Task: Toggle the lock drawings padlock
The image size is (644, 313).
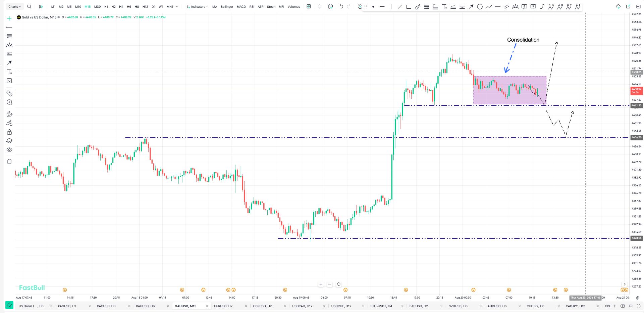Action: point(9,132)
